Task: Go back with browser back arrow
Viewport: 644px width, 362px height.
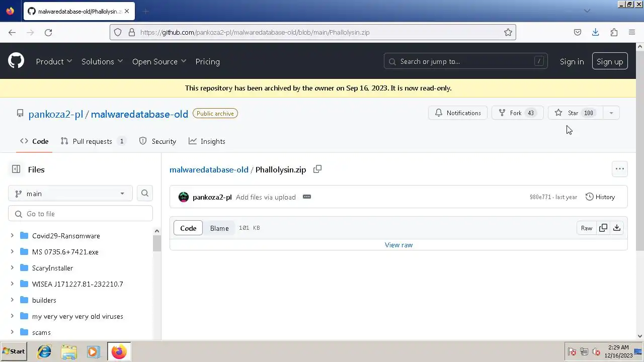Action: coord(12,32)
